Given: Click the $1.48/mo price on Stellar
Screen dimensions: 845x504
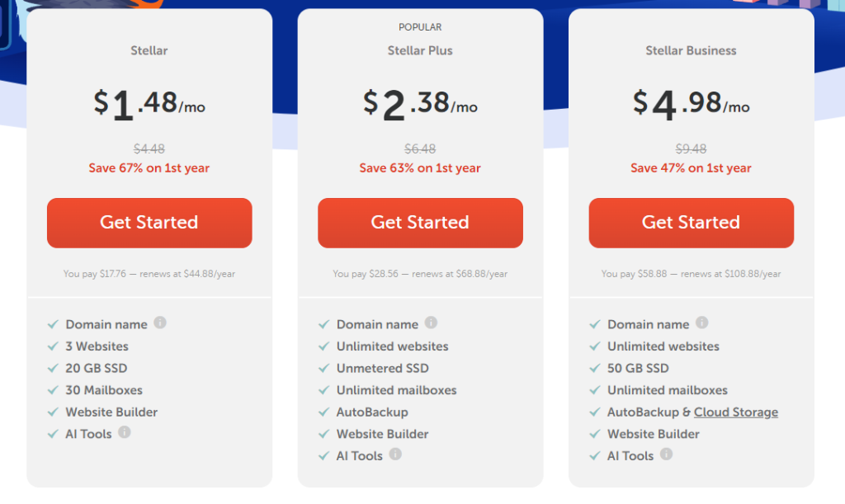Looking at the screenshot, I should pyautogui.click(x=149, y=103).
